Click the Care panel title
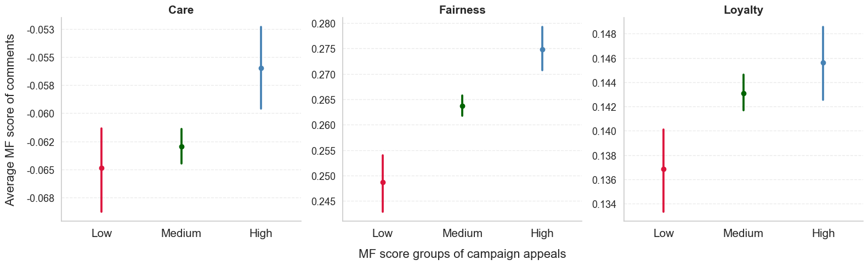The width and height of the screenshot is (868, 265). tap(181, 10)
